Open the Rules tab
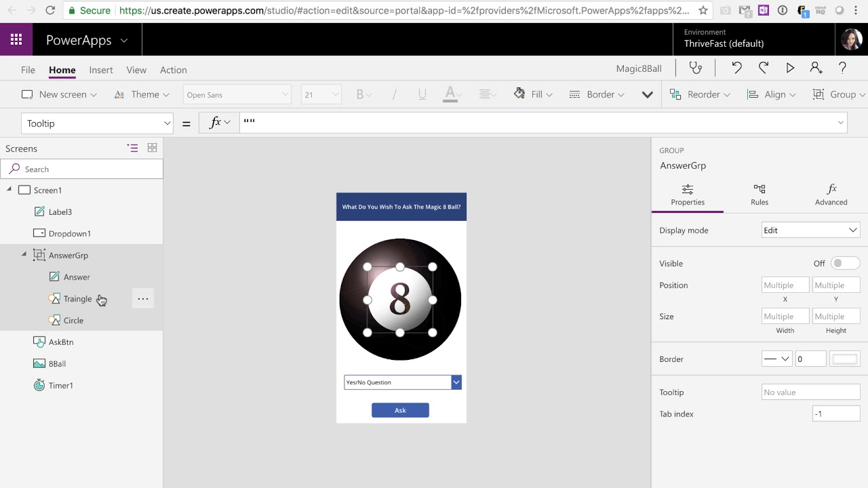 tap(759, 195)
